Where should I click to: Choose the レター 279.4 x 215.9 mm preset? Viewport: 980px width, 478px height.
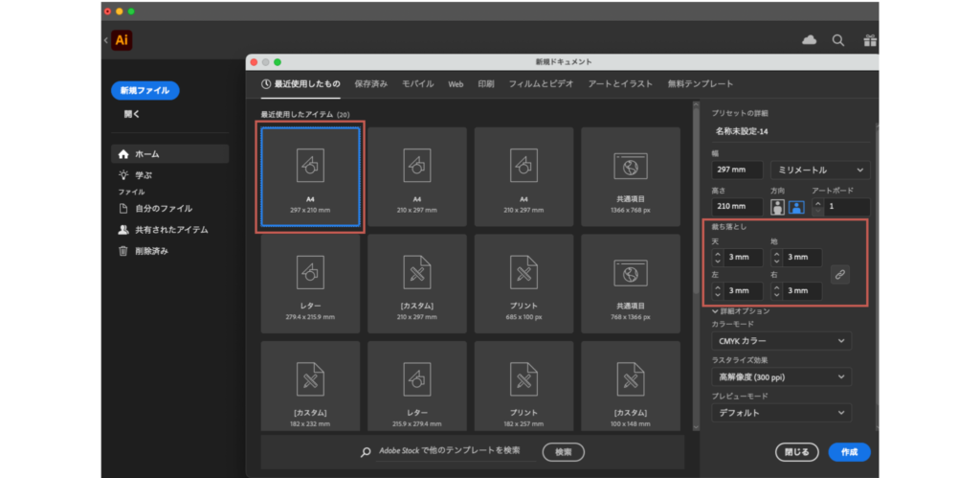311,284
